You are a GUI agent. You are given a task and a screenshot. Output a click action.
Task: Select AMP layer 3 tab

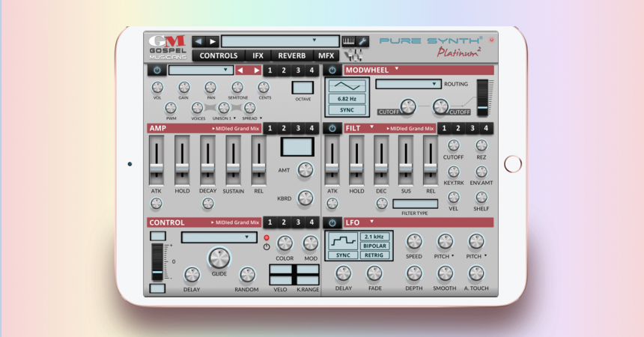298,128
